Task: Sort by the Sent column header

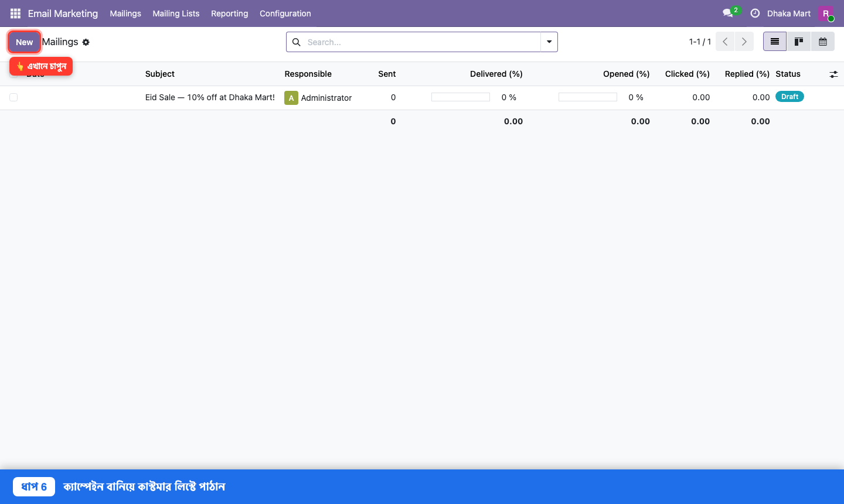Action: point(387,74)
